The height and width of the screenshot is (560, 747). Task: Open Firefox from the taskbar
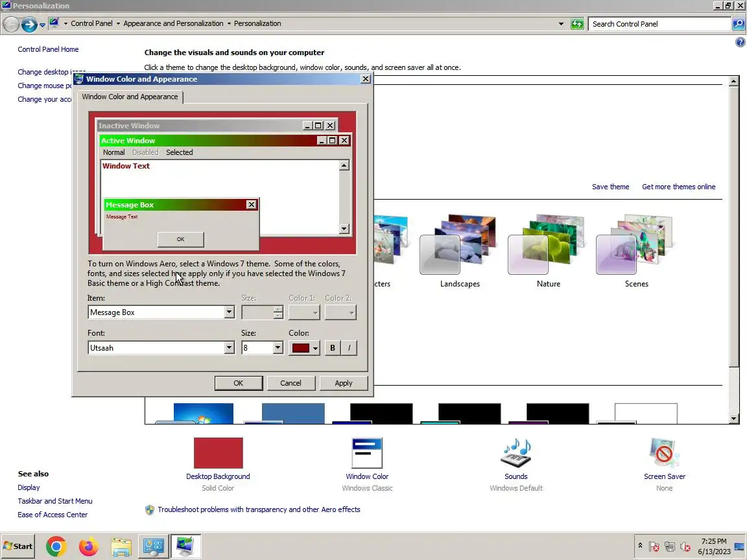pyautogui.click(x=89, y=546)
